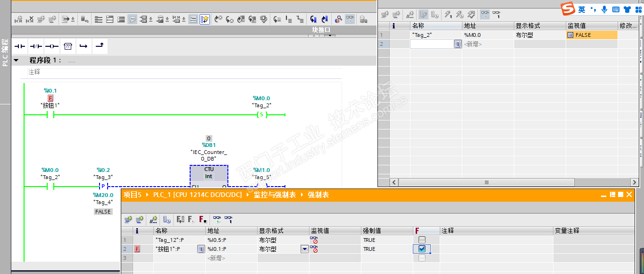Click the go online icon with magnifier
Screen dimensions: 644x274
338,19
